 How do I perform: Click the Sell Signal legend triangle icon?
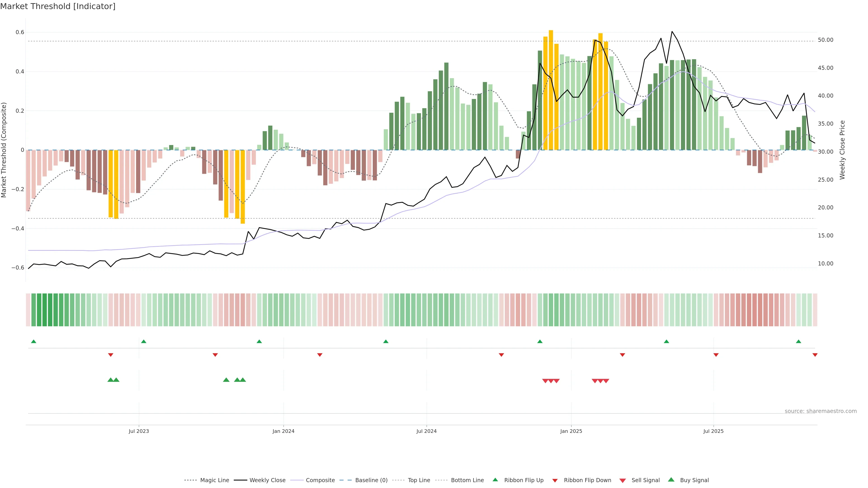click(623, 481)
